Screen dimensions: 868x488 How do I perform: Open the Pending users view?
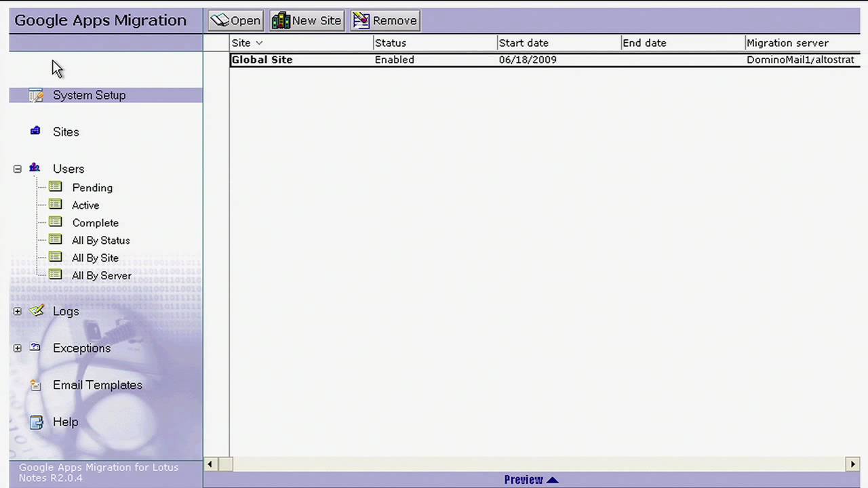tap(92, 188)
